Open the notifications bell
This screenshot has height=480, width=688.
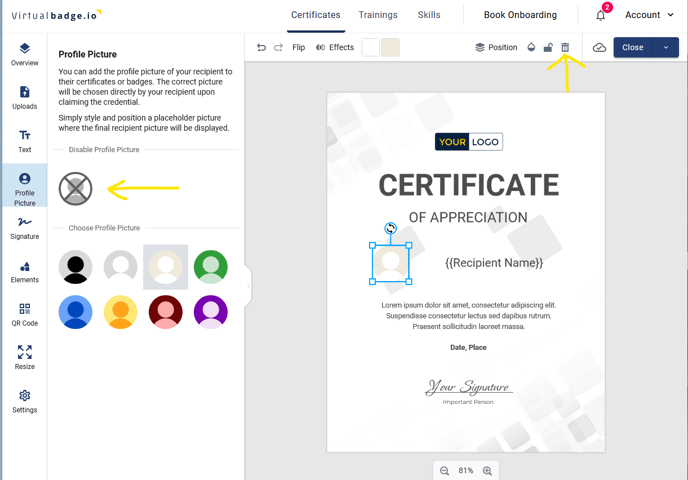(x=601, y=15)
